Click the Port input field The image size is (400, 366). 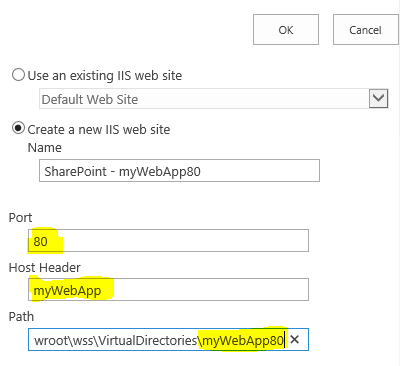pyautogui.click(x=168, y=240)
